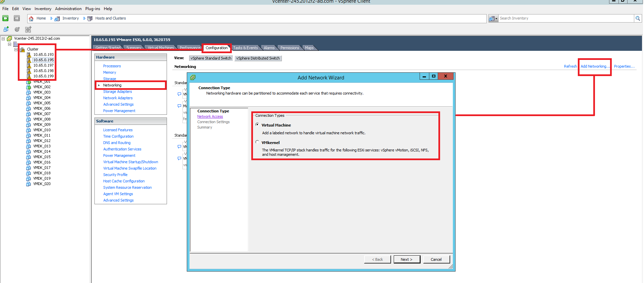Click the Inventory breadcrumb icon

coord(57,19)
